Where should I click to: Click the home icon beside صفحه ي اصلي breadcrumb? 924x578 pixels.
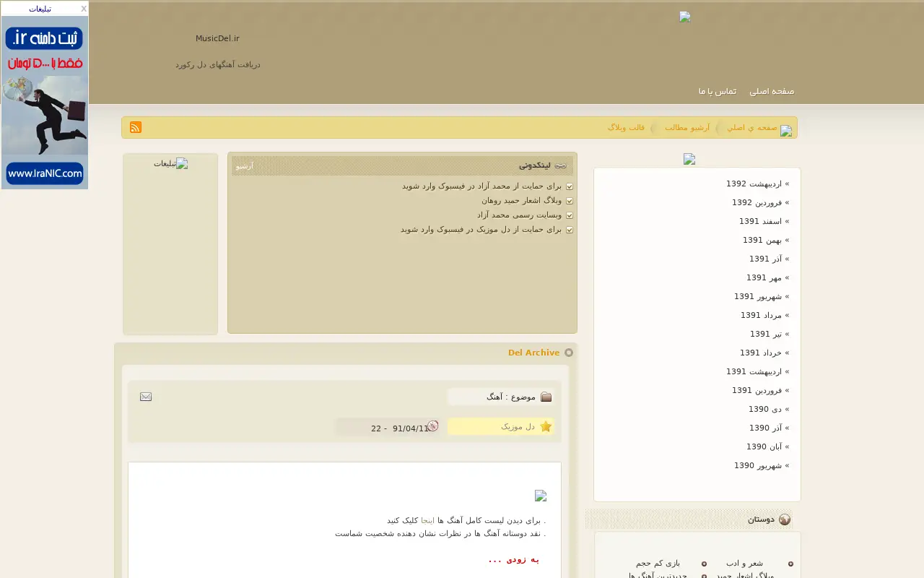[786, 131]
